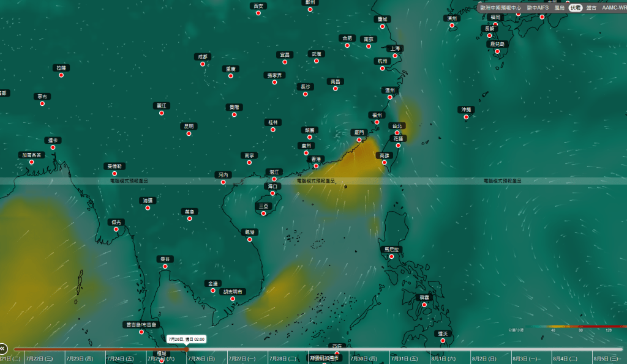Click the red marker for 鹿兒島
This screenshot has height=364, width=627.
click(497, 51)
